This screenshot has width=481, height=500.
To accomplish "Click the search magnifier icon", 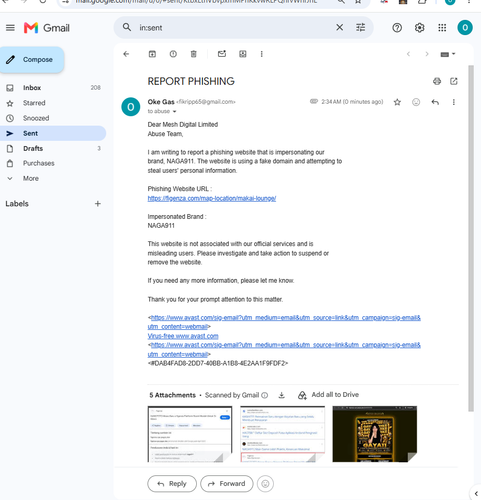I will click(127, 27).
